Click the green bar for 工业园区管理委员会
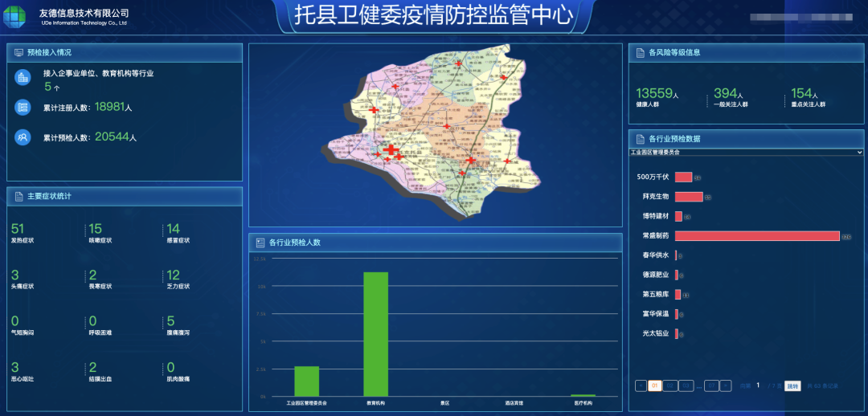 pyautogui.click(x=307, y=381)
